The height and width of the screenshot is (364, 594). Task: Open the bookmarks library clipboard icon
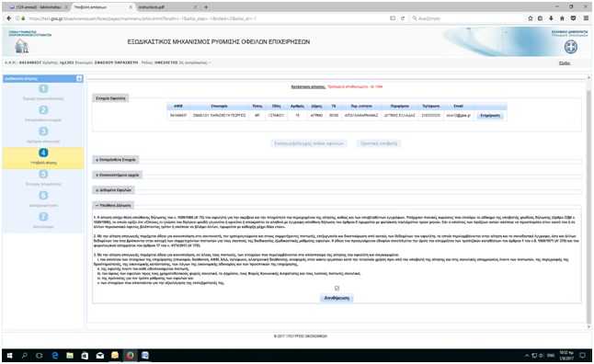(540, 18)
